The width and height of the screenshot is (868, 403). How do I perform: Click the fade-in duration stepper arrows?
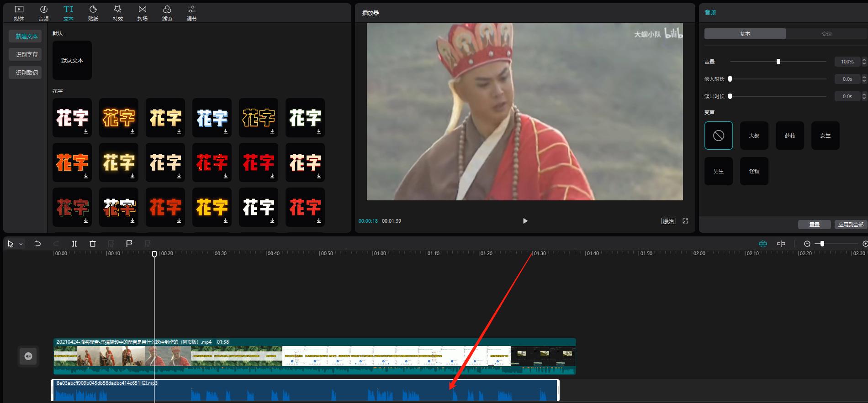point(864,79)
